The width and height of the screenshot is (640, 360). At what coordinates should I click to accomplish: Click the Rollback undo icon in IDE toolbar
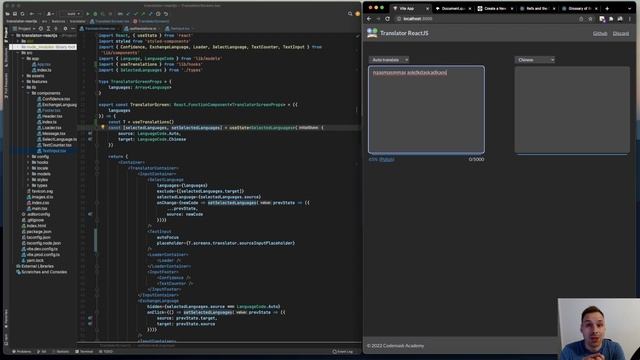click(x=166, y=14)
